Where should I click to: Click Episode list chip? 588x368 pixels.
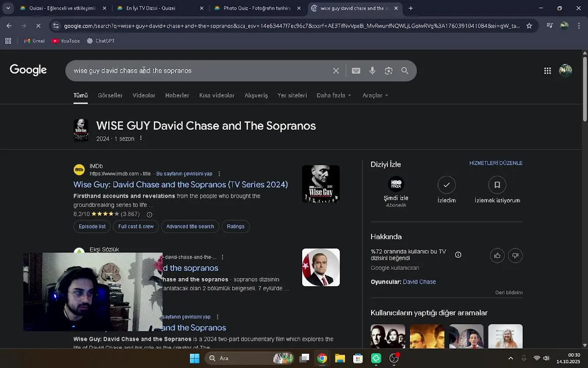click(x=92, y=226)
